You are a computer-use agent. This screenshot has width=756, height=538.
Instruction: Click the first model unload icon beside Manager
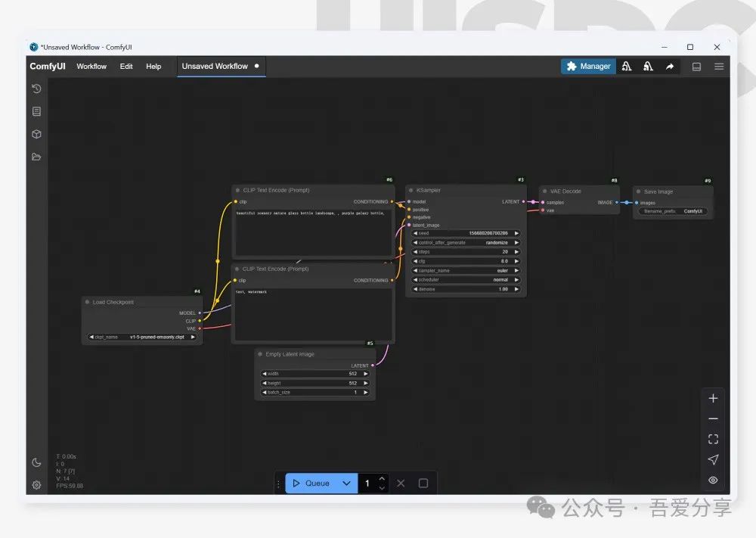coord(627,66)
